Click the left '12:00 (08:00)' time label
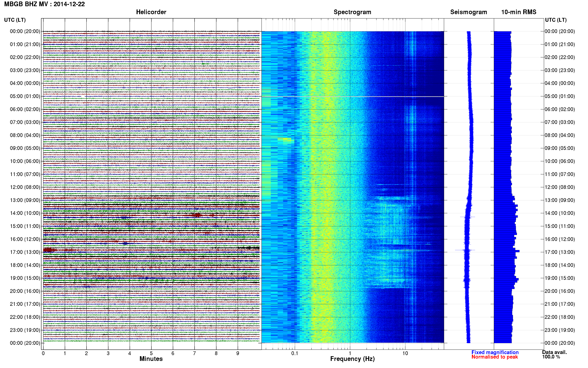Viewport: 588px width, 368px height. coord(25,187)
